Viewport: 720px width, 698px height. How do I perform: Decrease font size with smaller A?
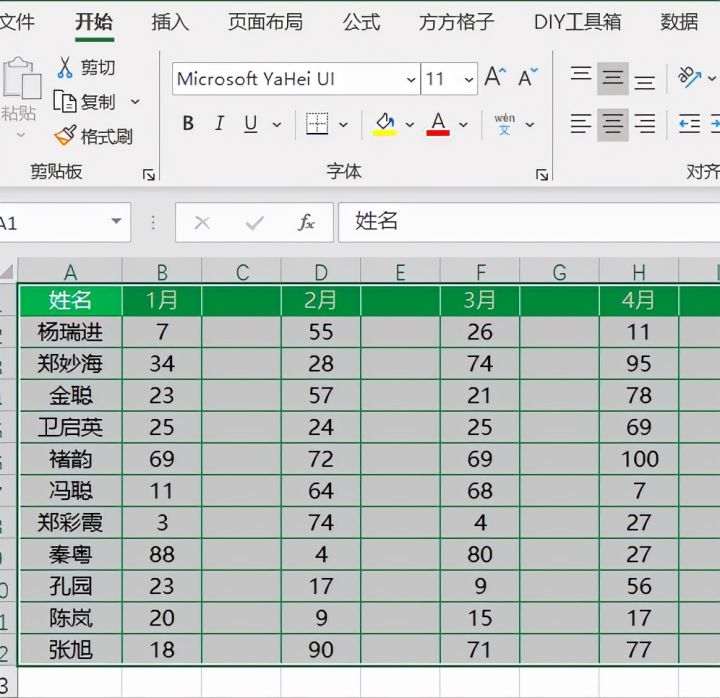point(528,77)
